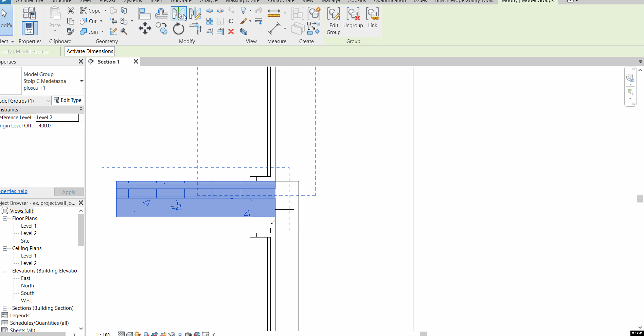The width and height of the screenshot is (644, 336).
Task: Open the Model Group type selector dropdown
Action: [82, 81]
